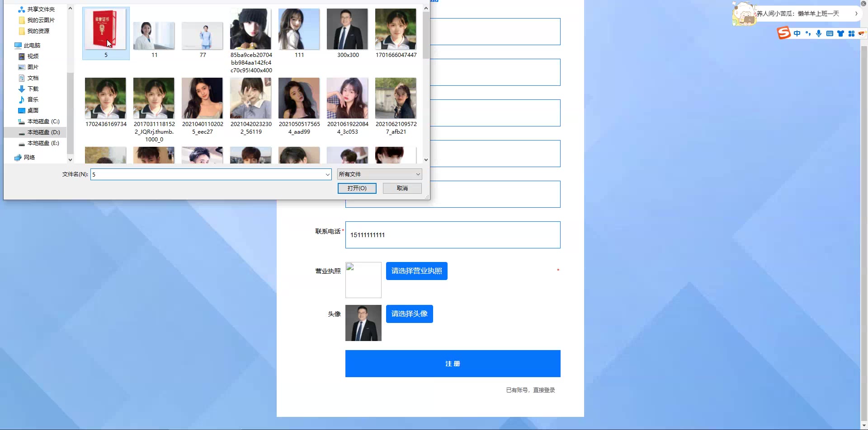Click the cartoon sheep popup image
Viewport: 868px width, 430px height.
click(744, 14)
